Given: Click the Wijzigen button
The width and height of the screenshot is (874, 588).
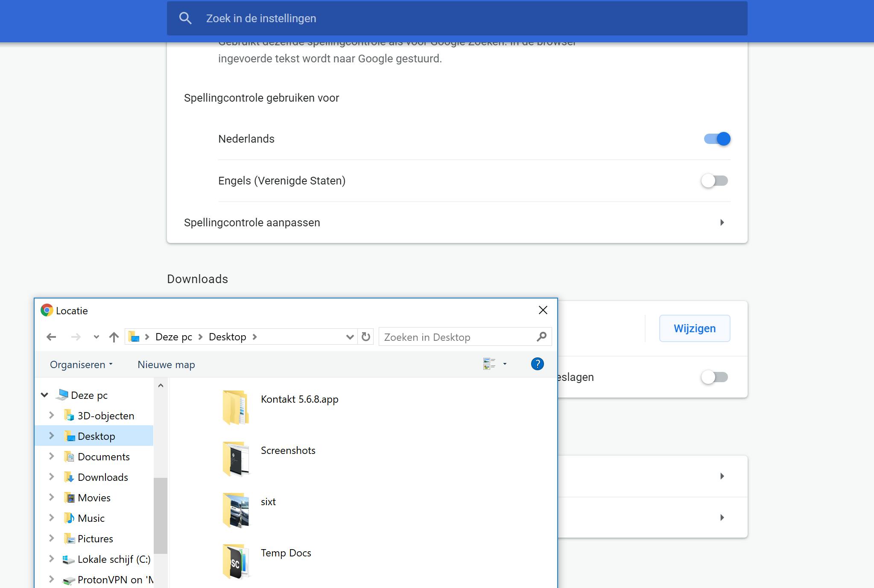Looking at the screenshot, I should pos(694,328).
